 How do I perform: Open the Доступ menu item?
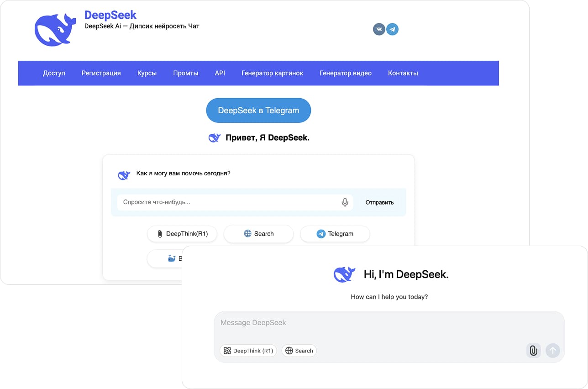[54, 73]
